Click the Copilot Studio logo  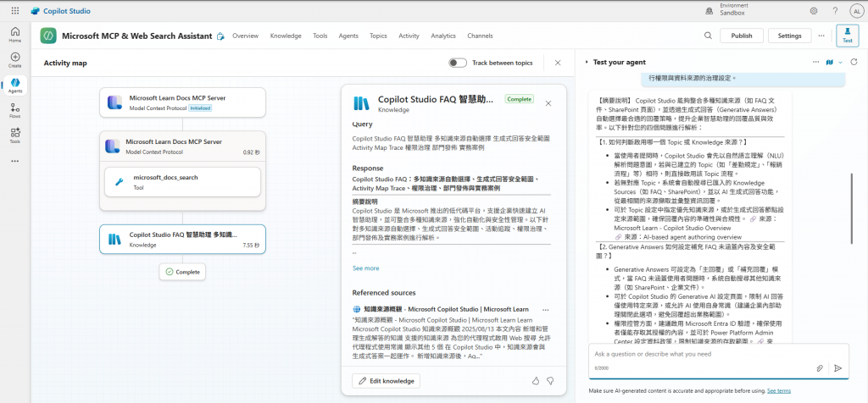(61, 10)
